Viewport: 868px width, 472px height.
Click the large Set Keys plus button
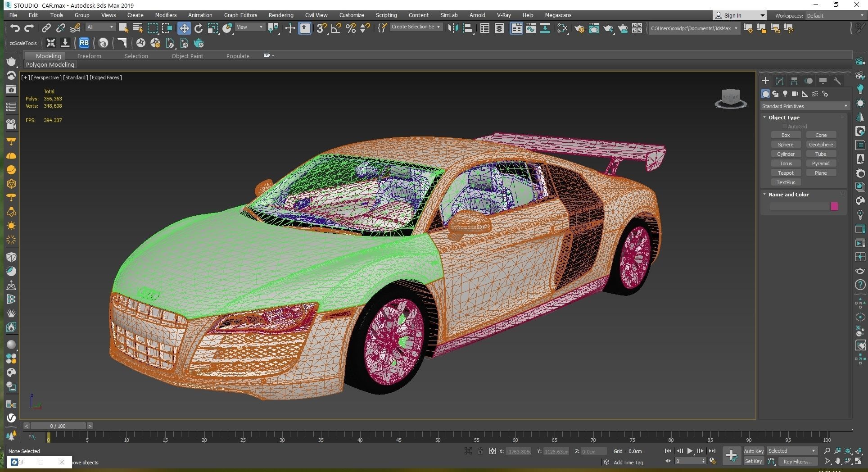click(x=732, y=456)
